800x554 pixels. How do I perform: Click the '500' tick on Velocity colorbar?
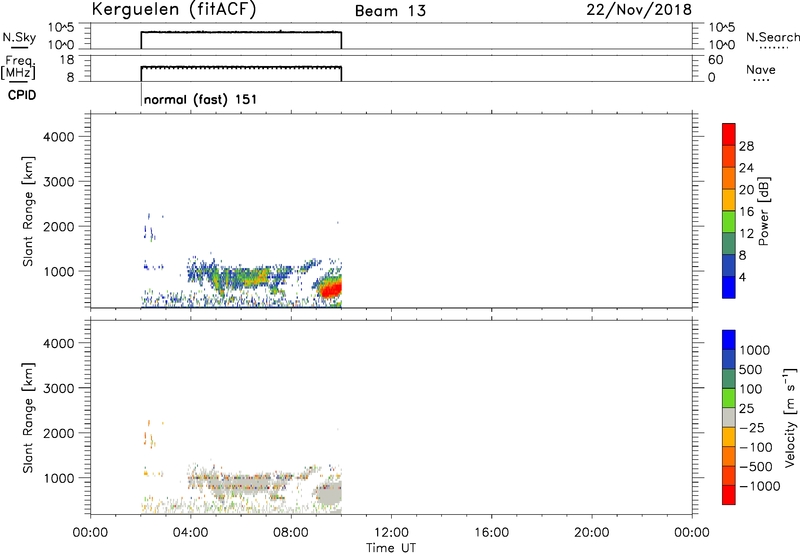point(751,370)
